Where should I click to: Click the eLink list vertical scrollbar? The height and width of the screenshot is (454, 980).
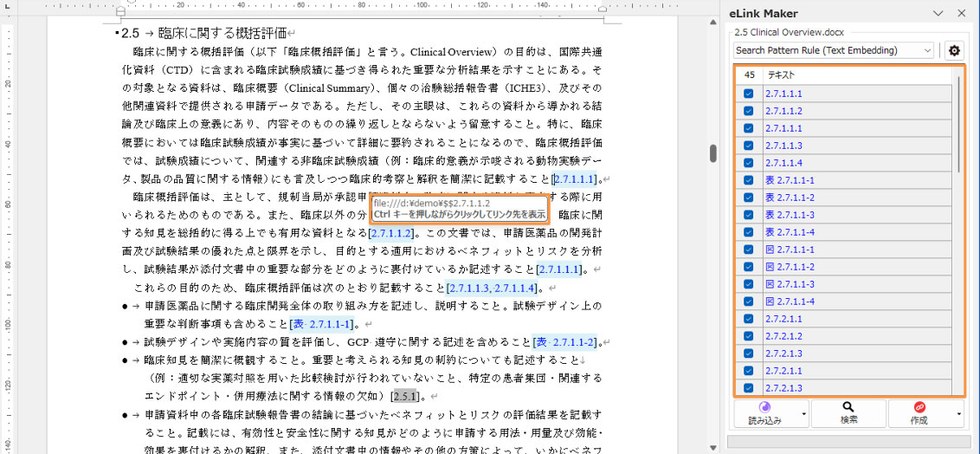click(x=957, y=121)
